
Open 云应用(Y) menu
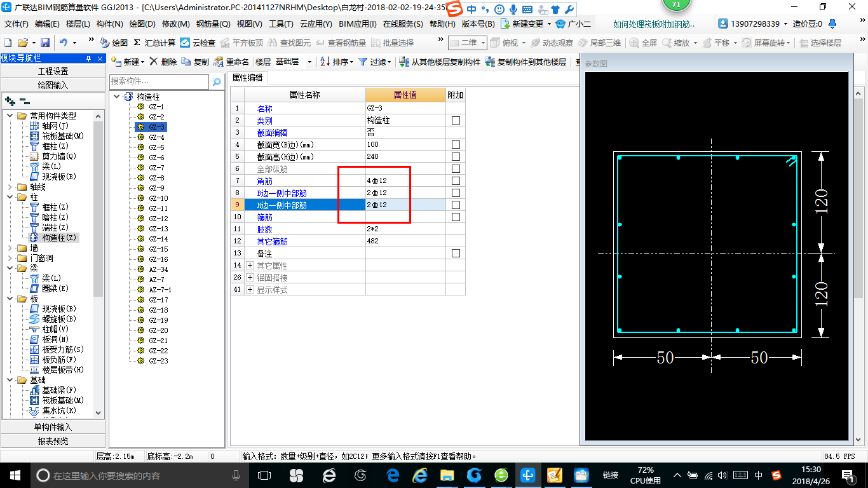(x=316, y=24)
